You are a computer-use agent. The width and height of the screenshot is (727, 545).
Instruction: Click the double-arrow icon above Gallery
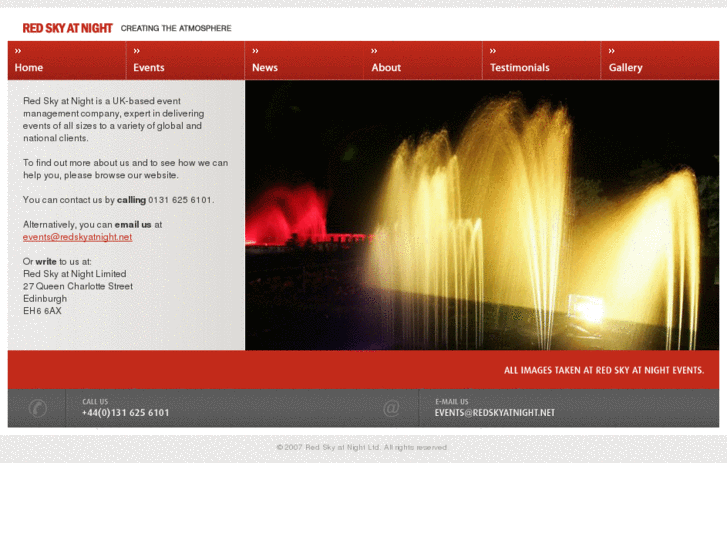pyautogui.click(x=612, y=51)
